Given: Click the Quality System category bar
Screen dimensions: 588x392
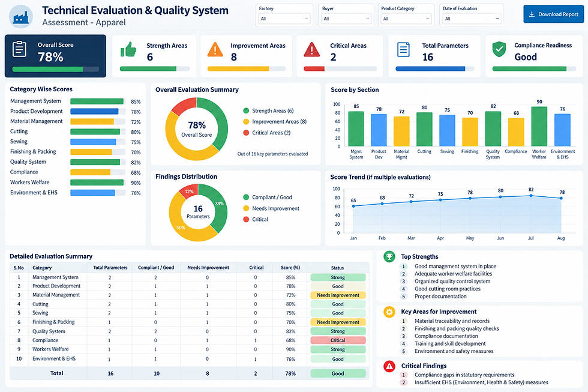Looking at the screenshot, I should tap(97, 162).
